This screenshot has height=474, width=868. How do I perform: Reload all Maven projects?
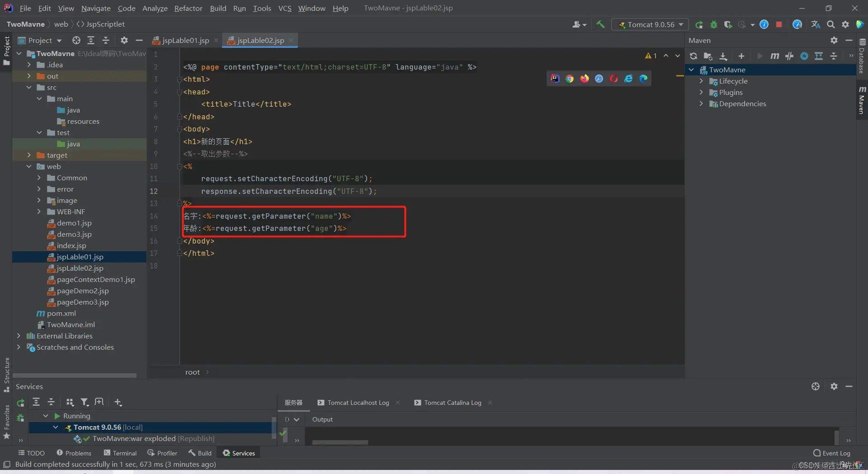pyautogui.click(x=693, y=56)
